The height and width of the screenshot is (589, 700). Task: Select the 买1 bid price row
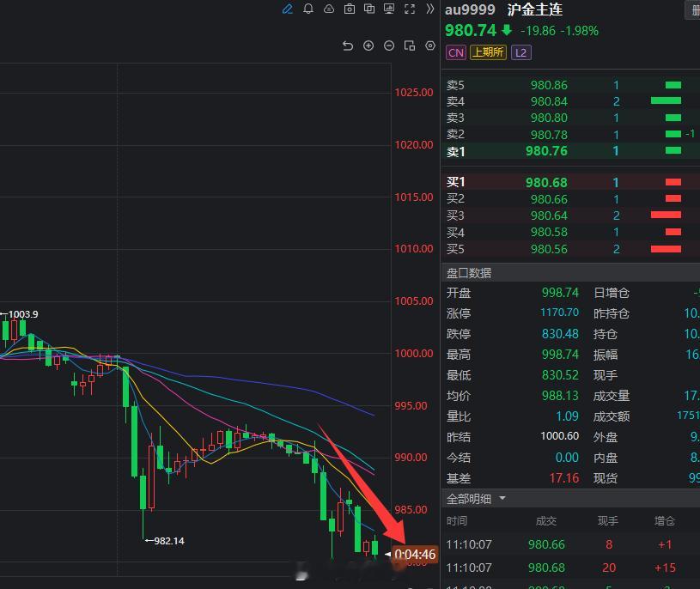point(570,182)
